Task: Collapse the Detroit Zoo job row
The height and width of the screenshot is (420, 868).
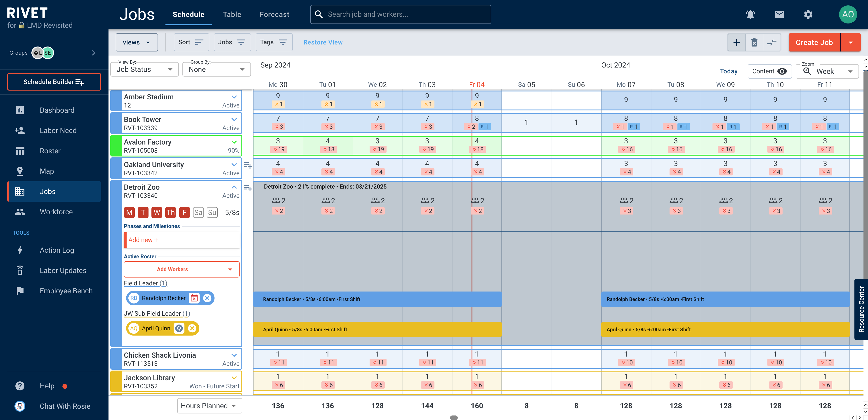Action: tap(234, 187)
